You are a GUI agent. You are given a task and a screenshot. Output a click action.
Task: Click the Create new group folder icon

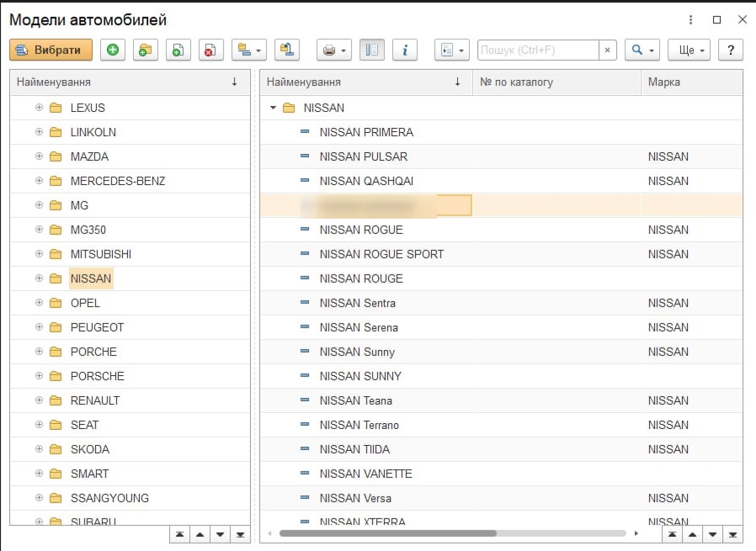point(146,50)
